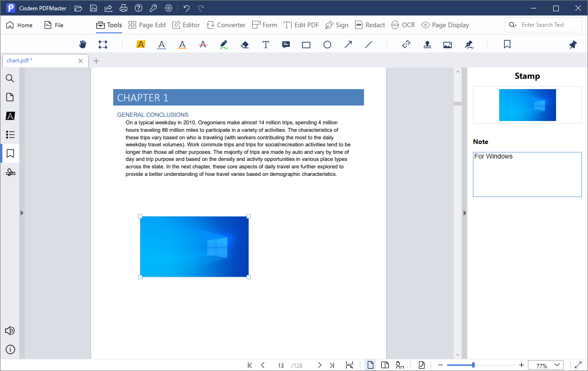Open the Search sidebar panel
The image size is (588, 371).
[x=10, y=78]
